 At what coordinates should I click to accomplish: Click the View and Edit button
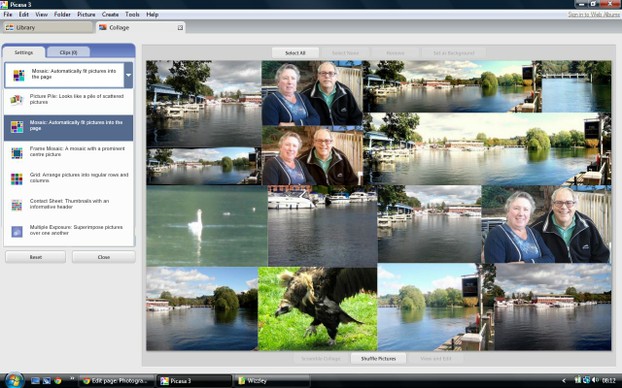[x=436, y=359]
